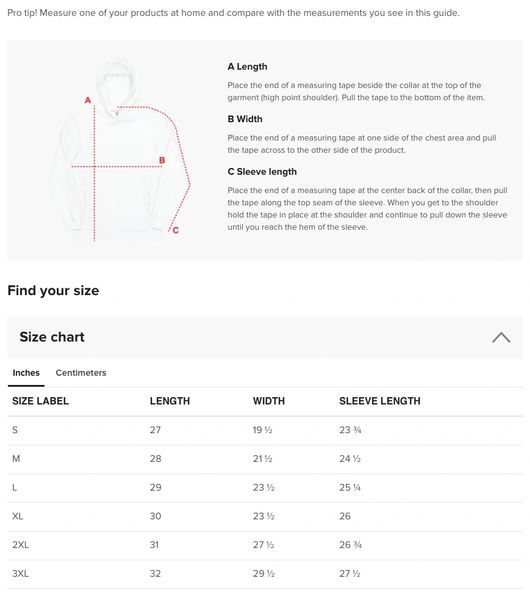
Task: Click the LENGTH column header
Action: pyautogui.click(x=170, y=401)
